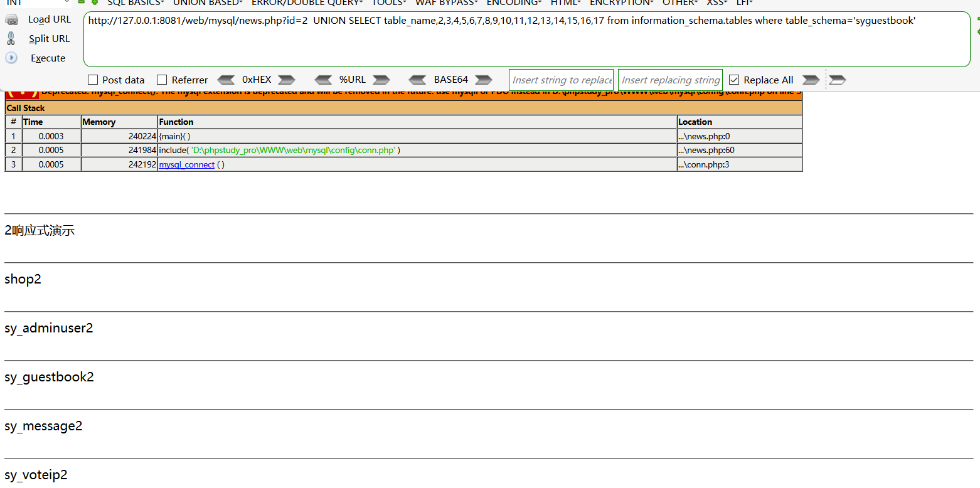Viewport: 980px width, 488px height.
Task: Open the SQL BASICS menu
Action: point(135,3)
